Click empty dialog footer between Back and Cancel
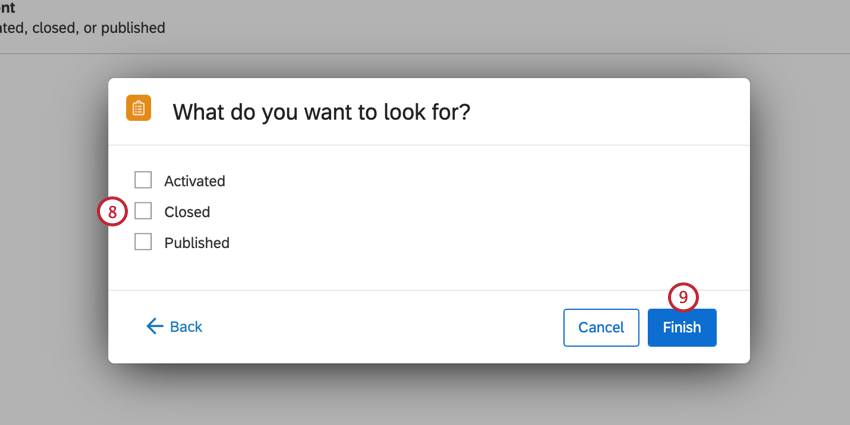 click(380, 327)
